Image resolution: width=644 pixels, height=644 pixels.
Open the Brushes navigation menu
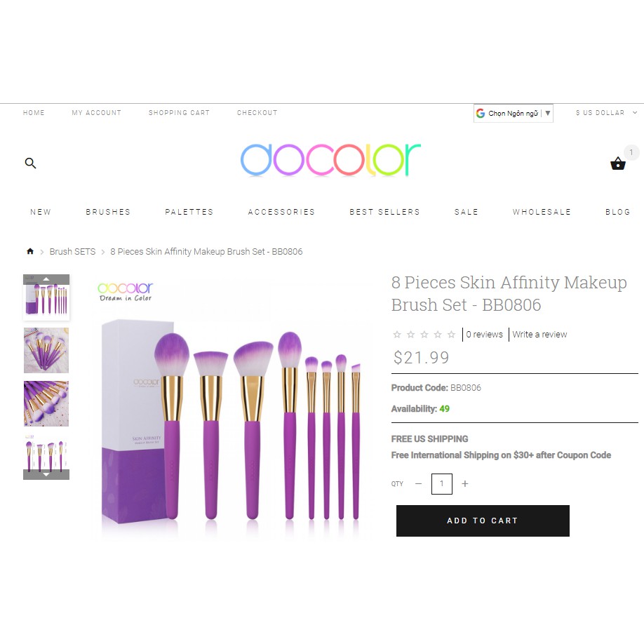click(108, 212)
